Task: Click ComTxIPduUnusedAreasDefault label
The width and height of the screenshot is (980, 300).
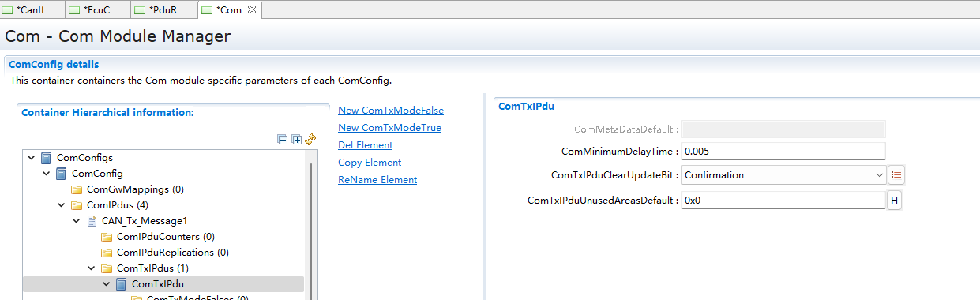Action: pyautogui.click(x=603, y=201)
